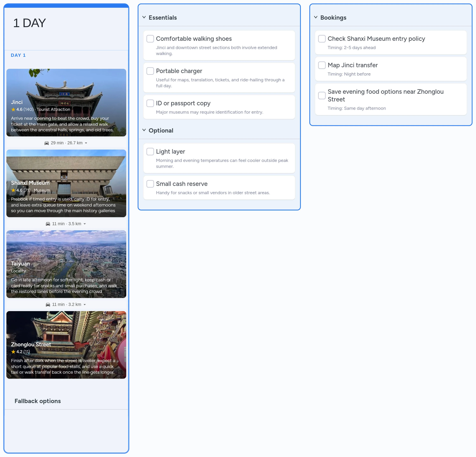
Task: Open the 29 min 26.7 km travel dropdown
Action: pos(86,143)
